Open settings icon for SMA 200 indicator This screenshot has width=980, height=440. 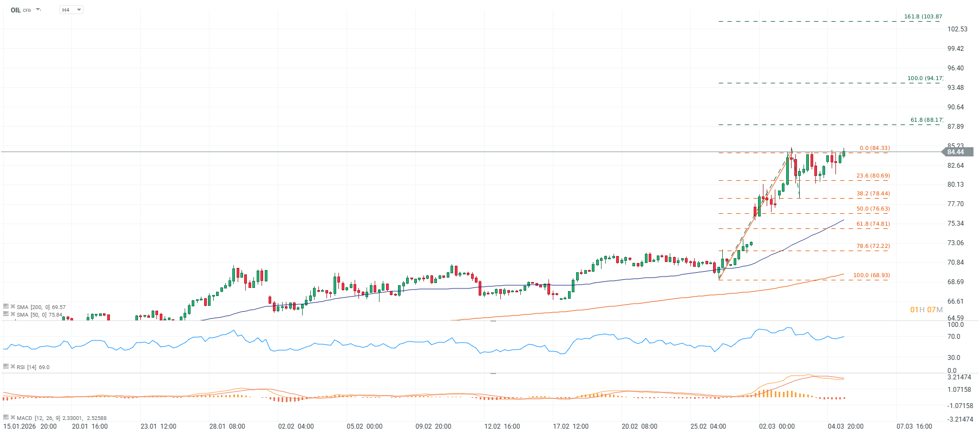click(6, 306)
